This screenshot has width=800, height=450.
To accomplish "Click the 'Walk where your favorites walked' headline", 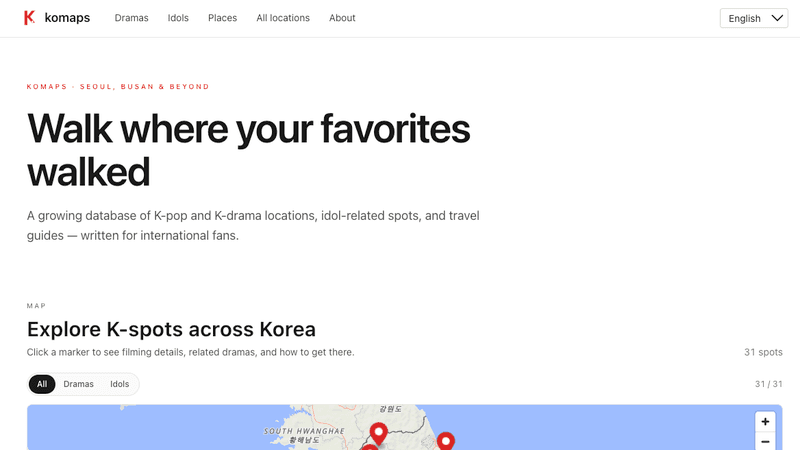I will [248, 150].
